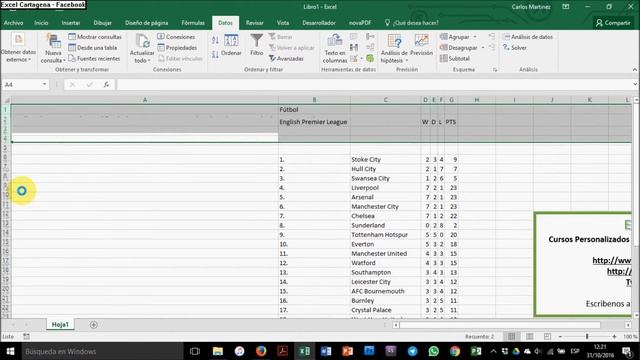Click Texto en columnas
This screenshot has height=360, width=640.
[335, 49]
